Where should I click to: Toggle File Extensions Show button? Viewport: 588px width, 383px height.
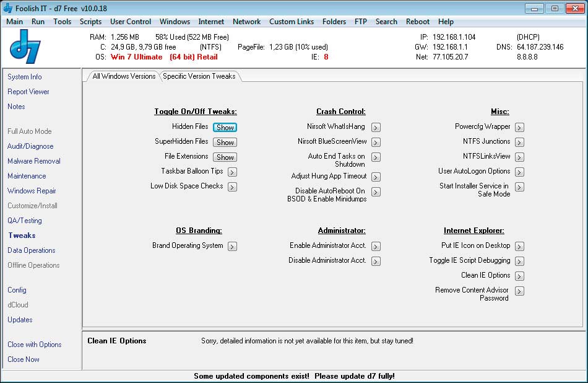click(x=225, y=157)
